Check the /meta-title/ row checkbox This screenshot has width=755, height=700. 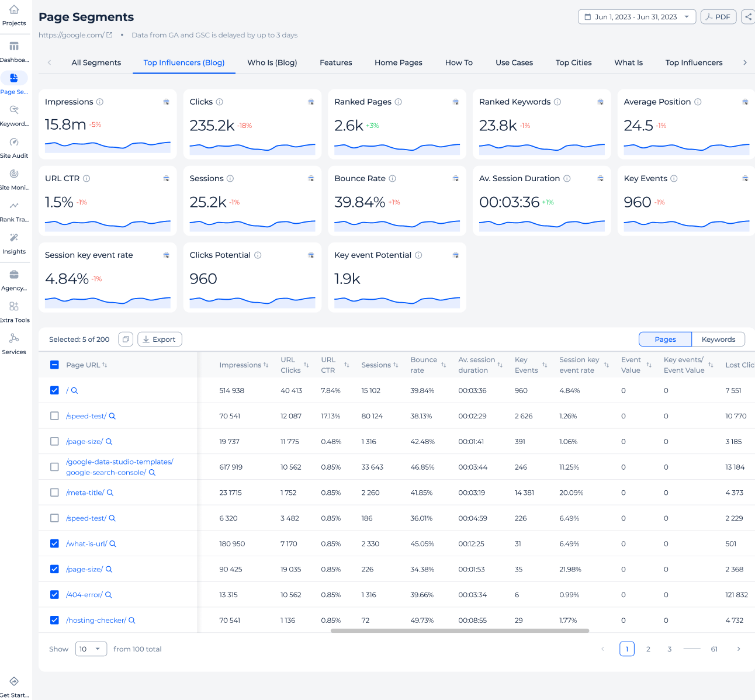(54, 493)
